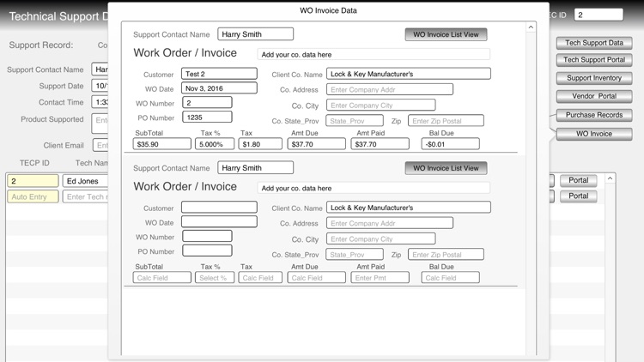Edit Amt Paid field showing $37.70
Viewport: 644px width, 362px height.
pos(380,144)
